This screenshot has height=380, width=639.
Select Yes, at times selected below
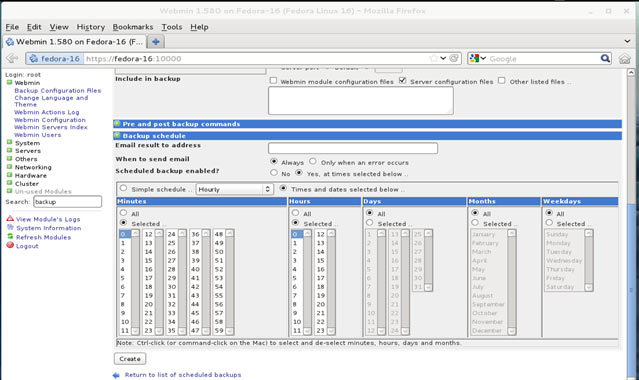click(299, 173)
